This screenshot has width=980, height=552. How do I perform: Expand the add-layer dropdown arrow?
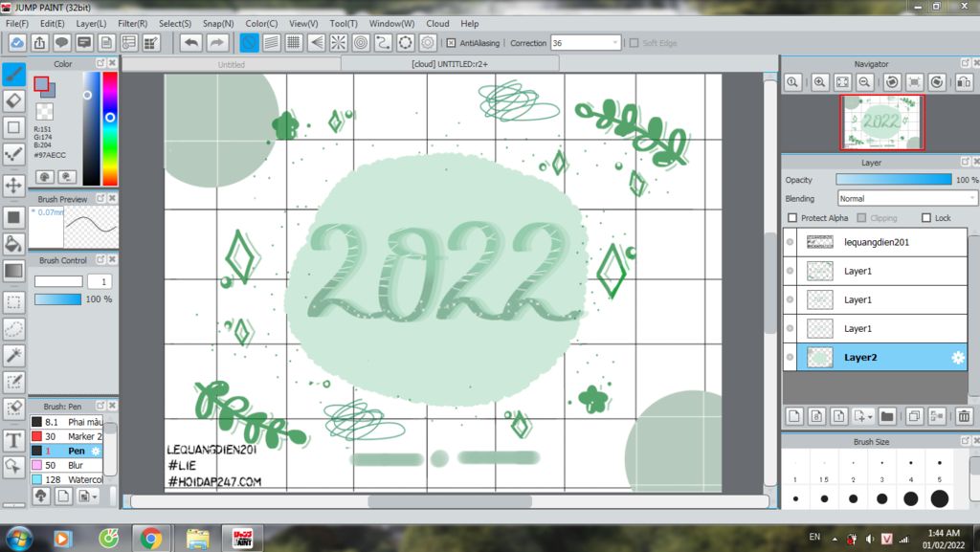870,416
